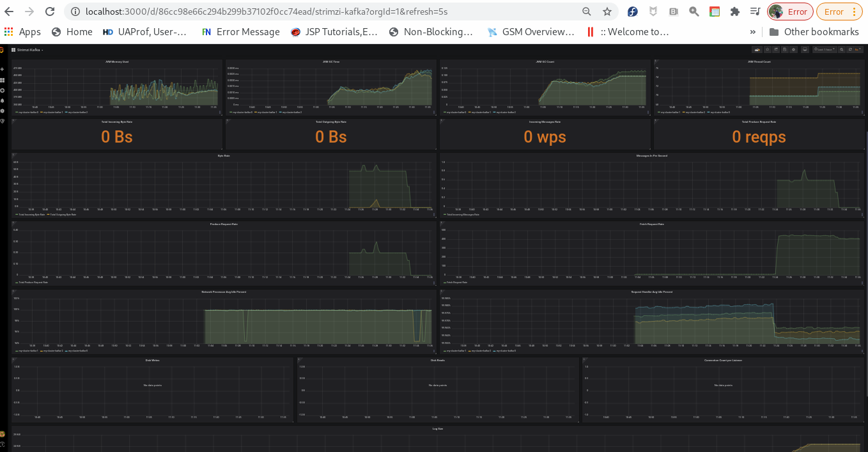Screen dimensions: 868x452
Task: Refresh the dashboard with the refresh icon
Action: tap(850, 50)
